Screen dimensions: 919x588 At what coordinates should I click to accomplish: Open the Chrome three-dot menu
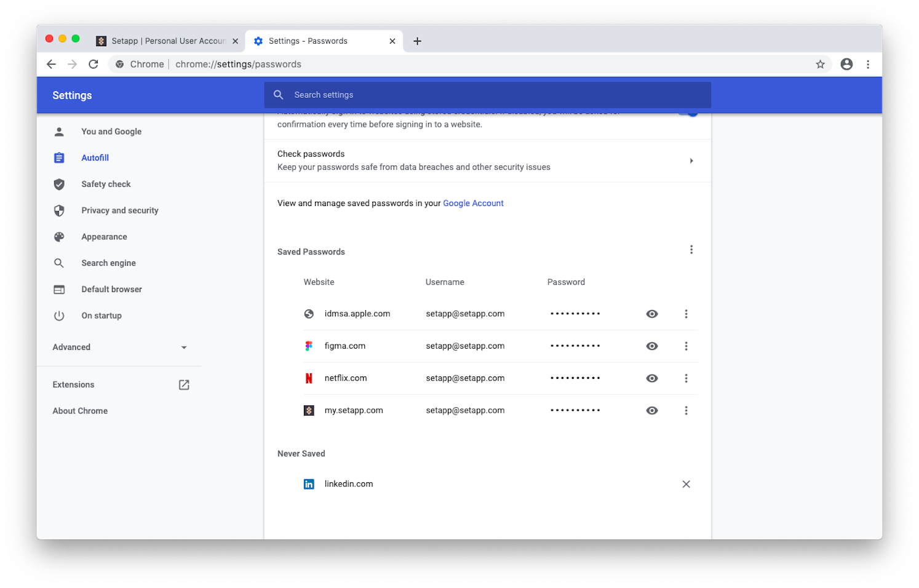(868, 64)
